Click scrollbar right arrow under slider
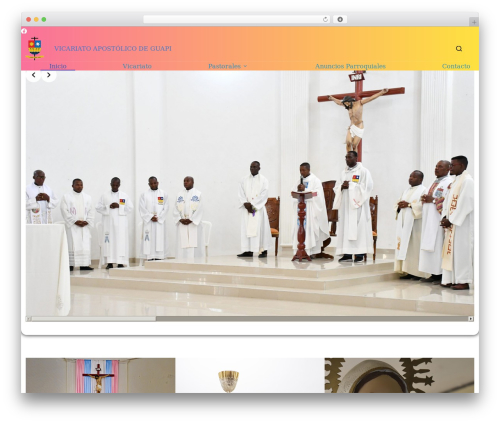The height and width of the screenshot is (423, 500). (x=471, y=319)
